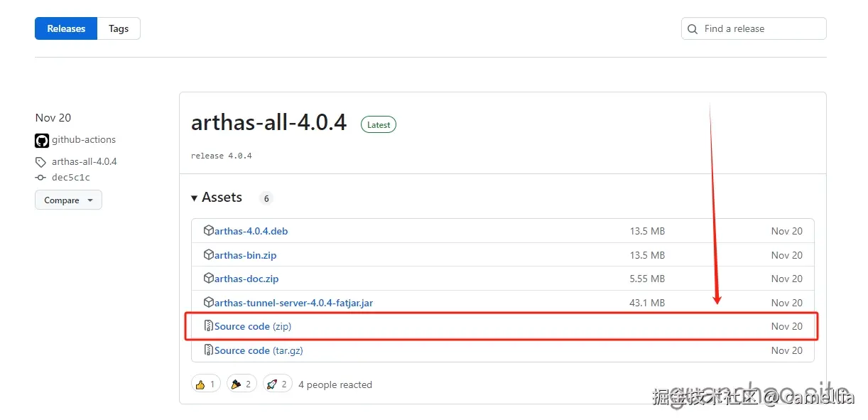
Task: Switch to the Tags tab
Action: [119, 28]
